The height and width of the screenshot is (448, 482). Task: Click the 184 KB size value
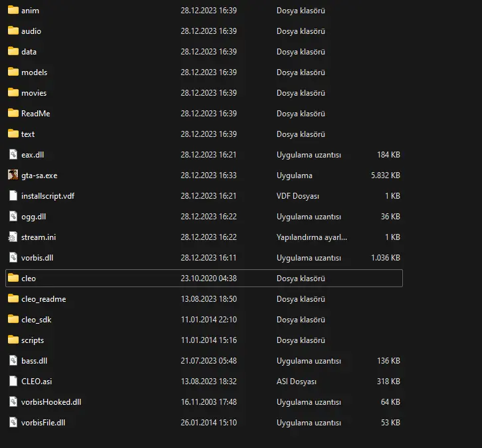point(388,155)
